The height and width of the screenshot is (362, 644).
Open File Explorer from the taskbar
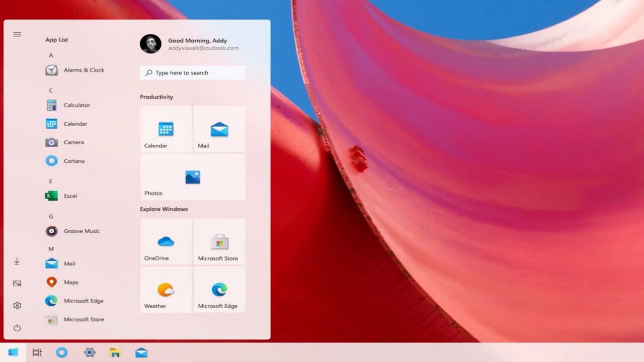[x=115, y=352]
